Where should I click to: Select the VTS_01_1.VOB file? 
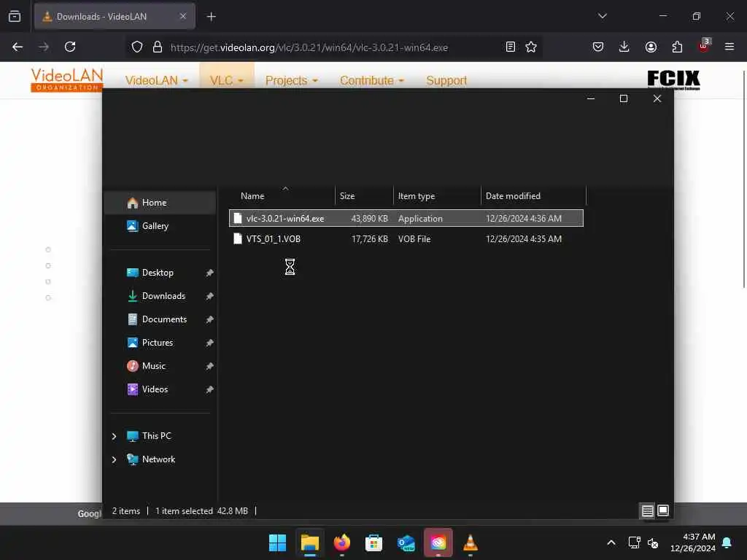(x=406, y=239)
